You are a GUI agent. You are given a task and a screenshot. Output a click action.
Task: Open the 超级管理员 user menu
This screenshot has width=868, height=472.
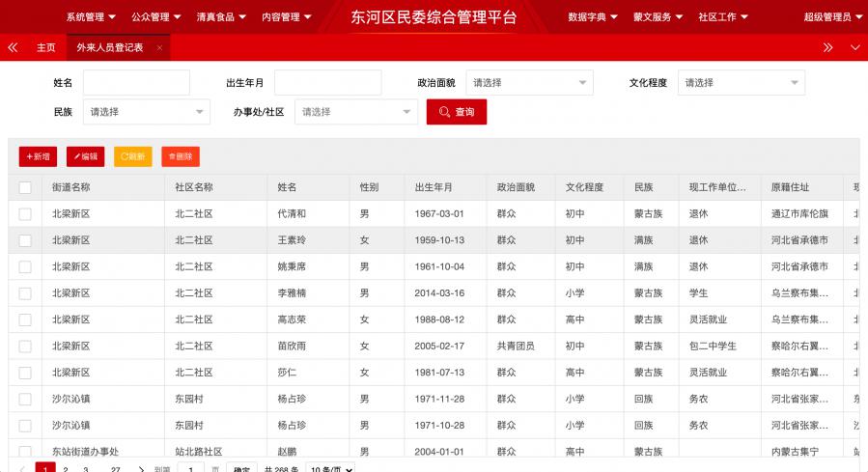click(x=831, y=17)
